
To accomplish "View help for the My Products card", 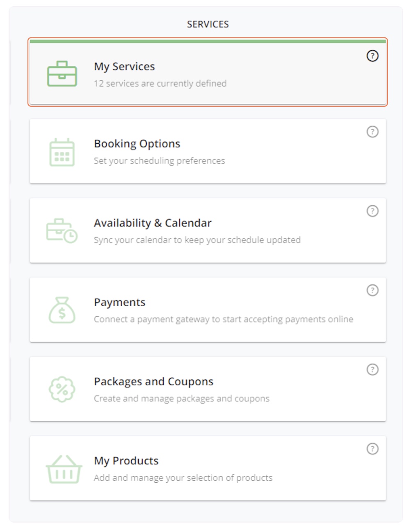I will [372, 449].
